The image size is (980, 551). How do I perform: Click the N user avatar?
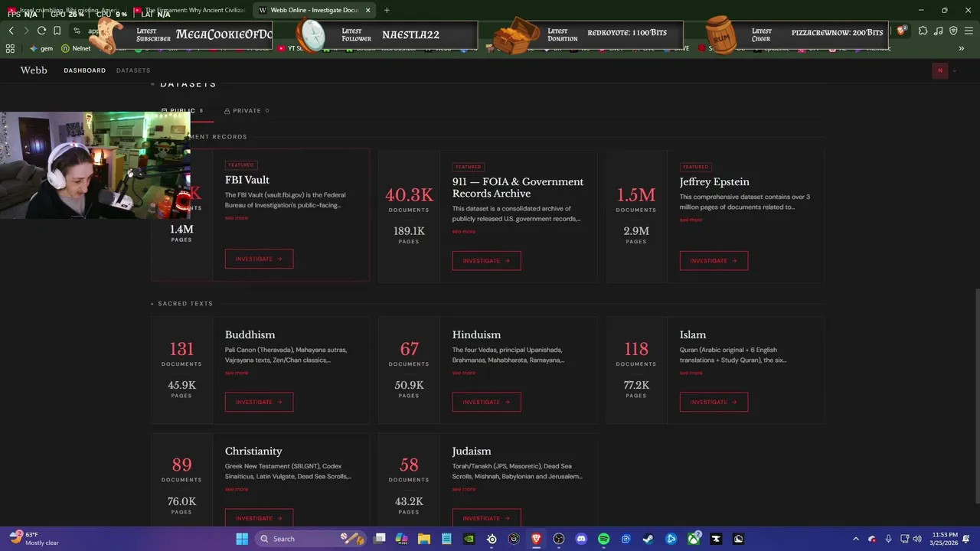point(940,70)
